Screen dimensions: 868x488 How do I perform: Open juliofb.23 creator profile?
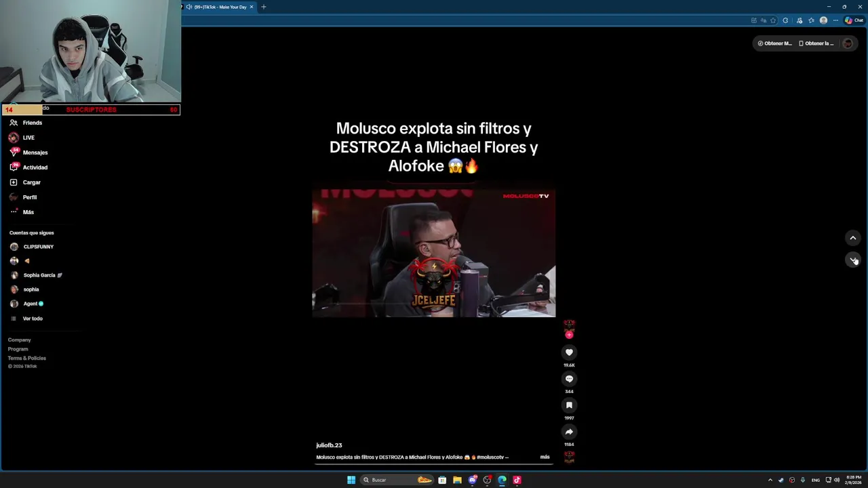pyautogui.click(x=329, y=445)
